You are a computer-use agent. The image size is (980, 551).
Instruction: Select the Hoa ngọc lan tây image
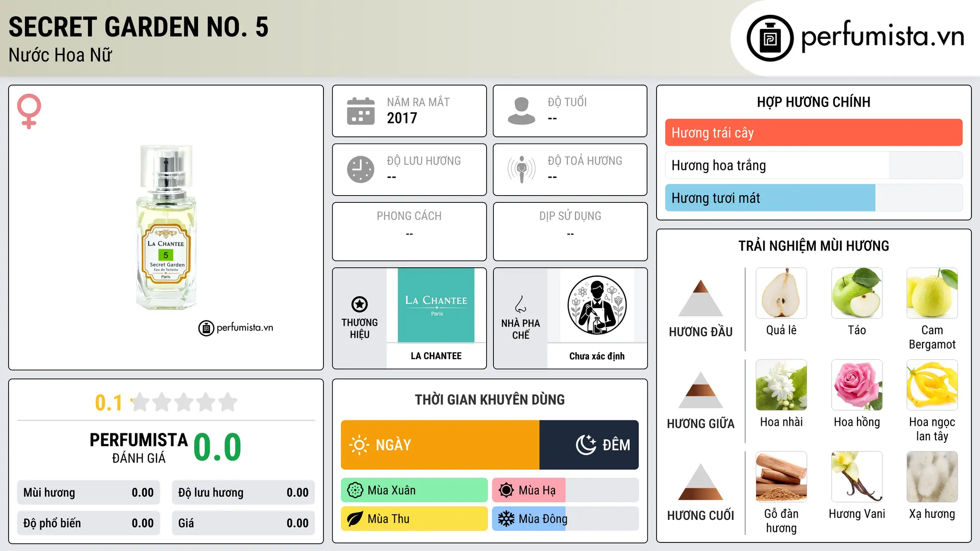click(932, 385)
